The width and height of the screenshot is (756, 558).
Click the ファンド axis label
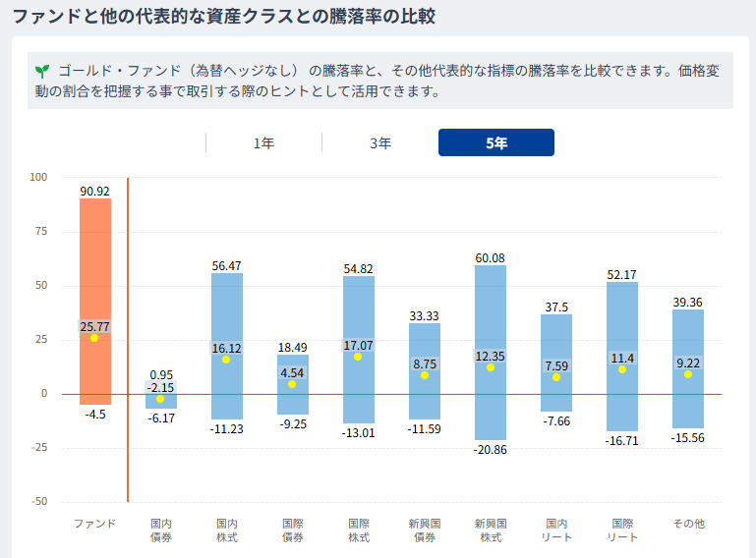click(95, 524)
